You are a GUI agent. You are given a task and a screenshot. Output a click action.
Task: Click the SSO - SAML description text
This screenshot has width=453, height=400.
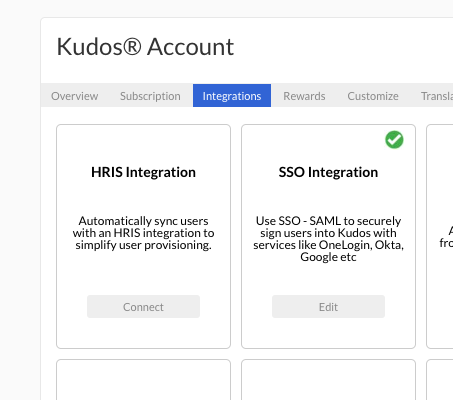[x=328, y=239]
